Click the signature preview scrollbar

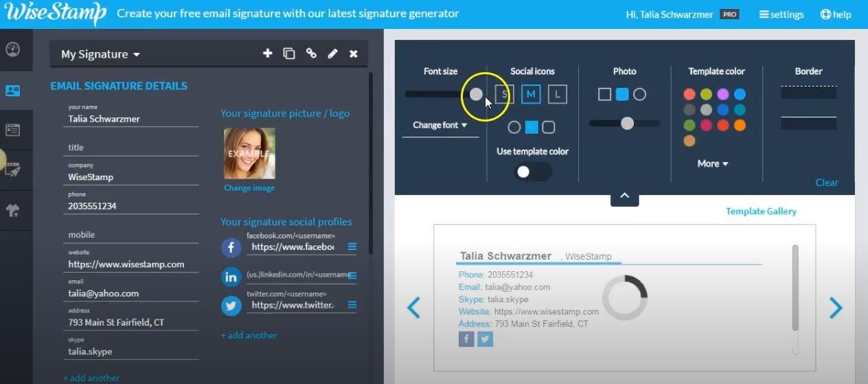(x=796, y=287)
